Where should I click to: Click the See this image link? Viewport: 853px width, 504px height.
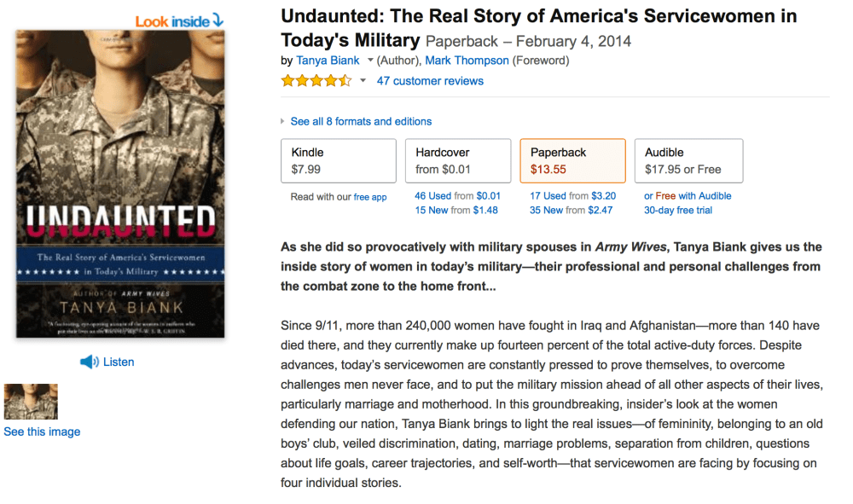[x=42, y=432]
